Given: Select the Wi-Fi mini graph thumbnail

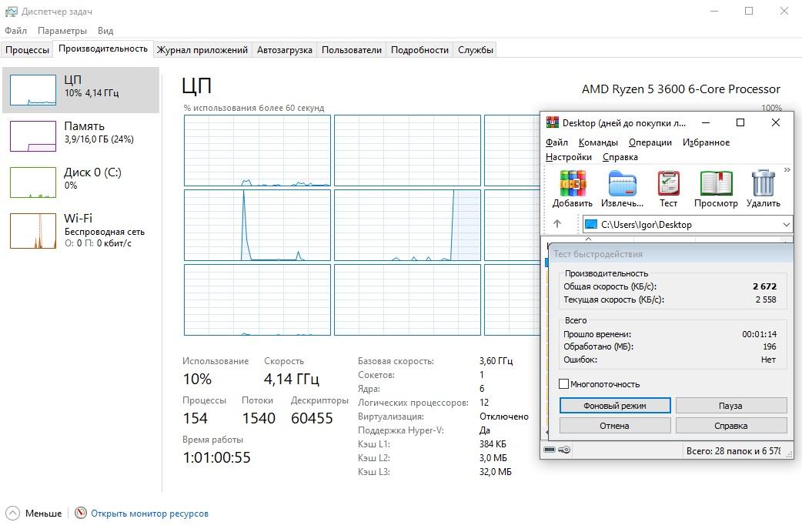Looking at the screenshot, I should point(33,231).
